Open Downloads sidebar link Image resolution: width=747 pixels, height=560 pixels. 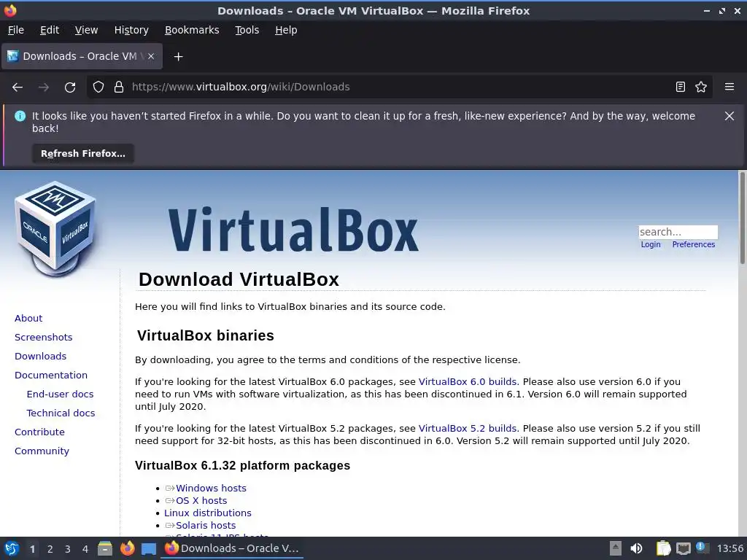click(41, 356)
